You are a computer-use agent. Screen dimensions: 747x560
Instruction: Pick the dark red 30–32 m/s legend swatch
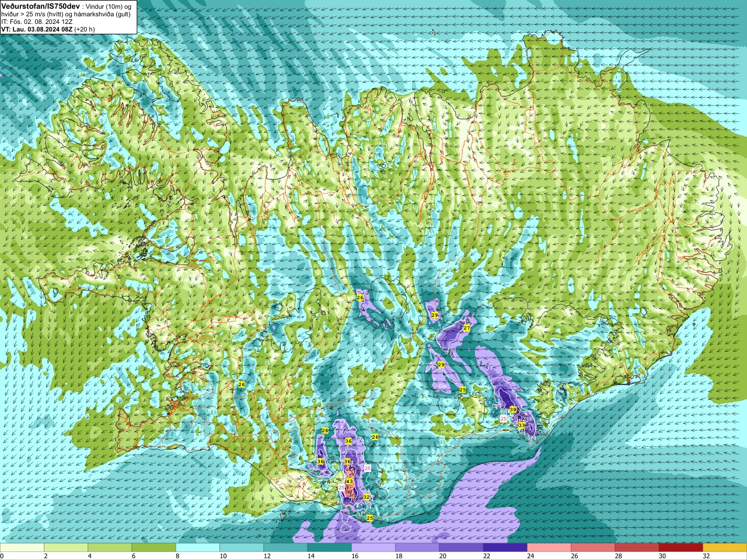(x=681, y=547)
